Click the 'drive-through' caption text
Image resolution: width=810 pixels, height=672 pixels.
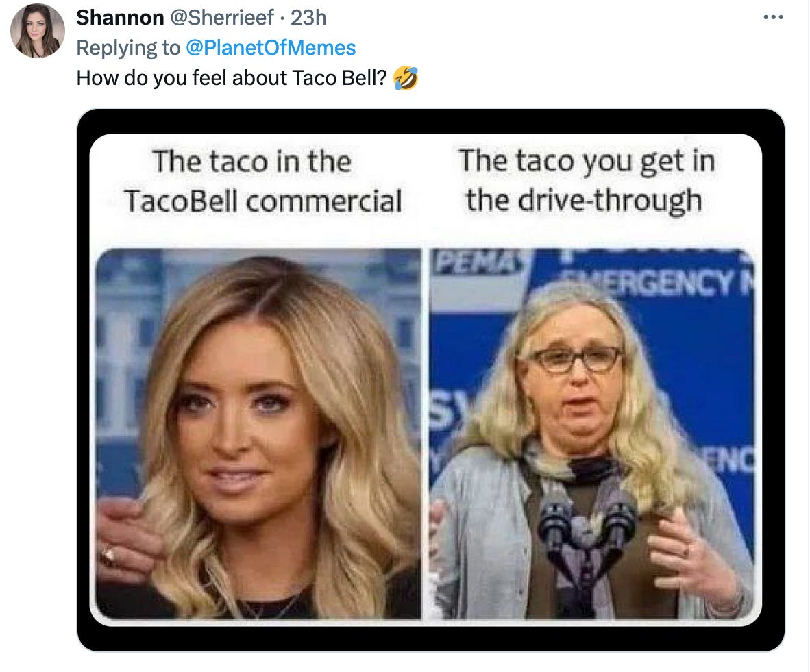coord(611,201)
